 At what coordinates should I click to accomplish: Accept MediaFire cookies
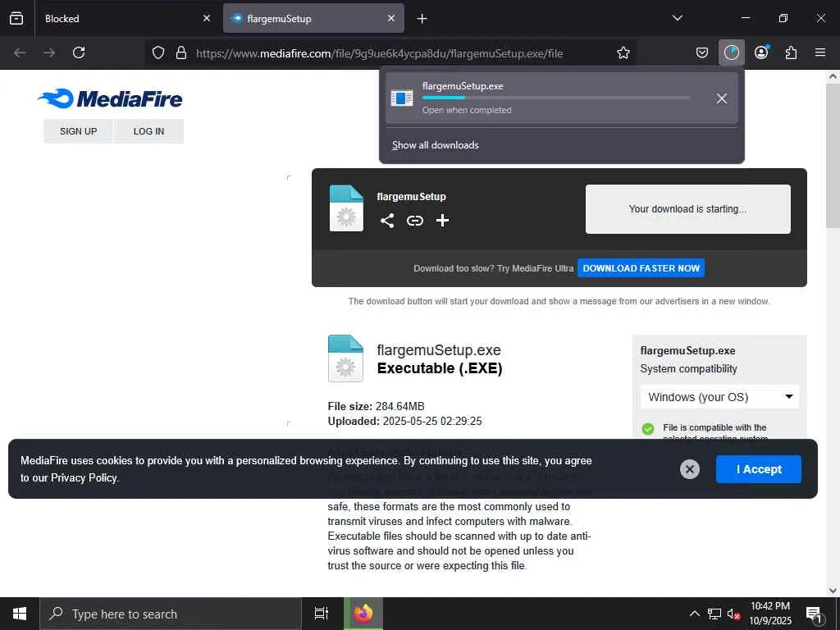pyautogui.click(x=759, y=469)
